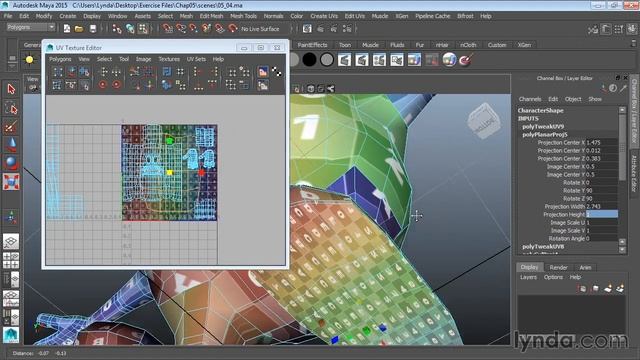Click the sun light shelf icon
640x360 pixels.
pos(29,60)
